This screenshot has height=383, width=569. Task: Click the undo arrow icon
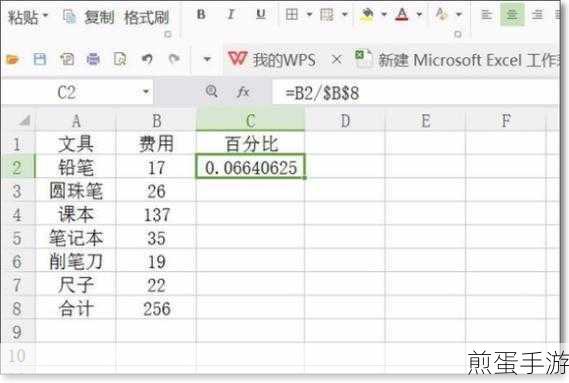147,59
